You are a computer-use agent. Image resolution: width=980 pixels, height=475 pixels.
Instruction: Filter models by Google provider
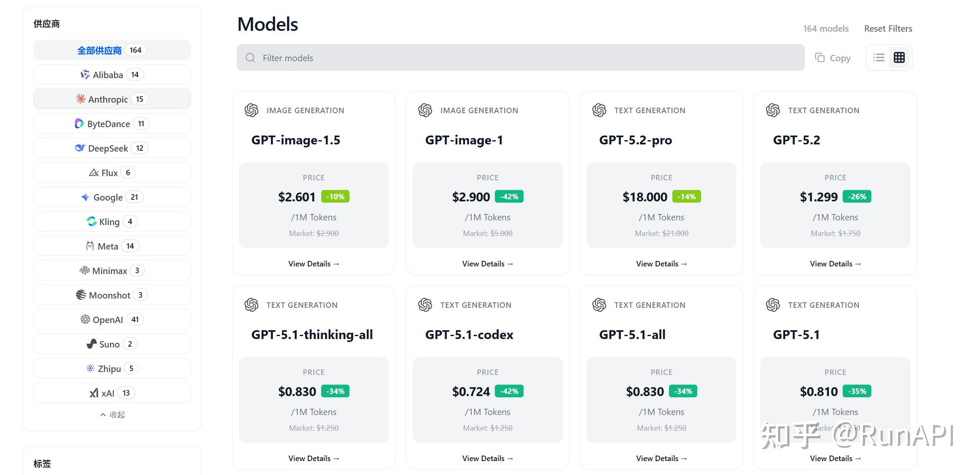pyautogui.click(x=112, y=197)
